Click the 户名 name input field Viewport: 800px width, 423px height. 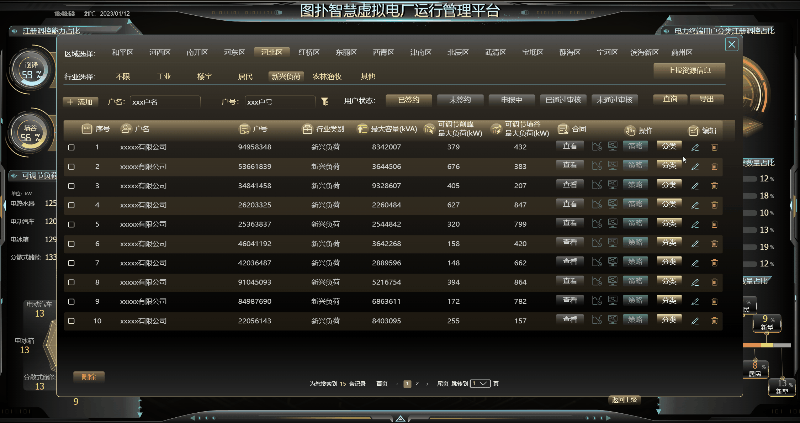click(165, 102)
